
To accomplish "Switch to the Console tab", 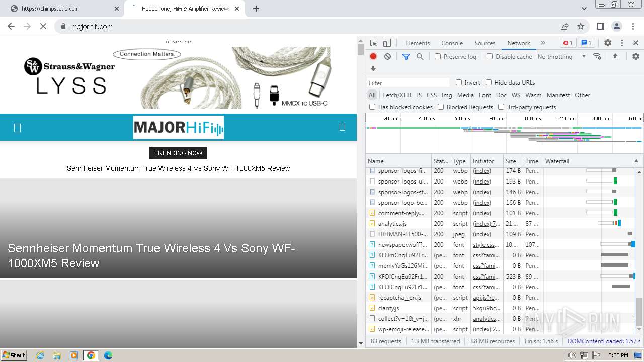I will (x=452, y=43).
